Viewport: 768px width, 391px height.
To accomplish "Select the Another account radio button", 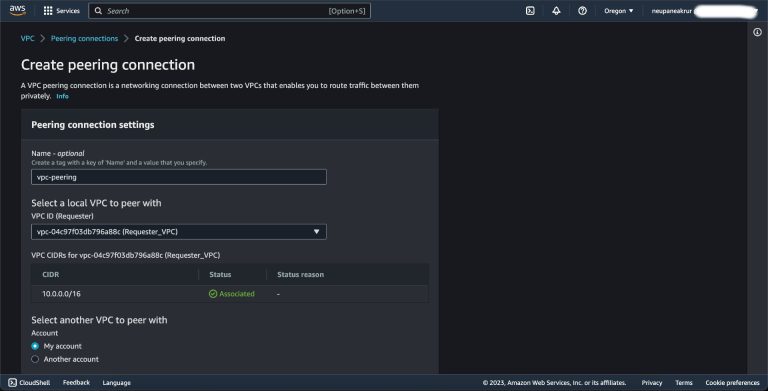I will click(x=35, y=359).
